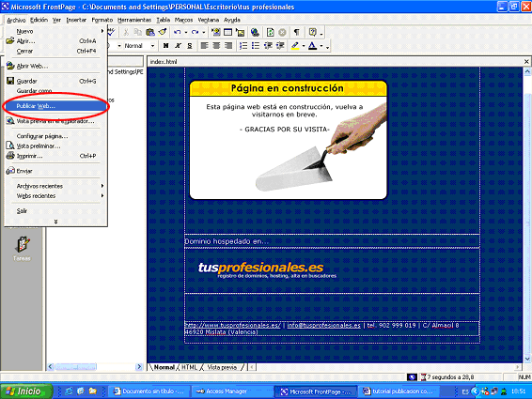The width and height of the screenshot is (532, 399).
Task: Toggle Center paragraph alignment
Action: [216, 45]
